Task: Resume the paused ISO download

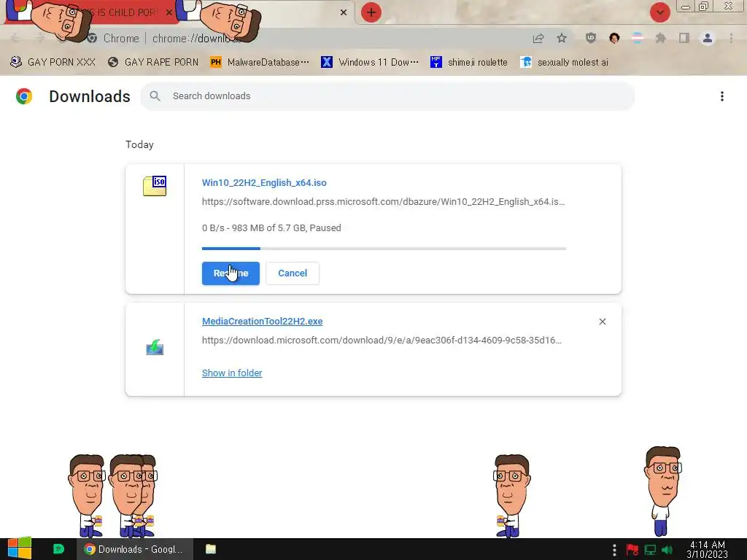Action: (231, 273)
